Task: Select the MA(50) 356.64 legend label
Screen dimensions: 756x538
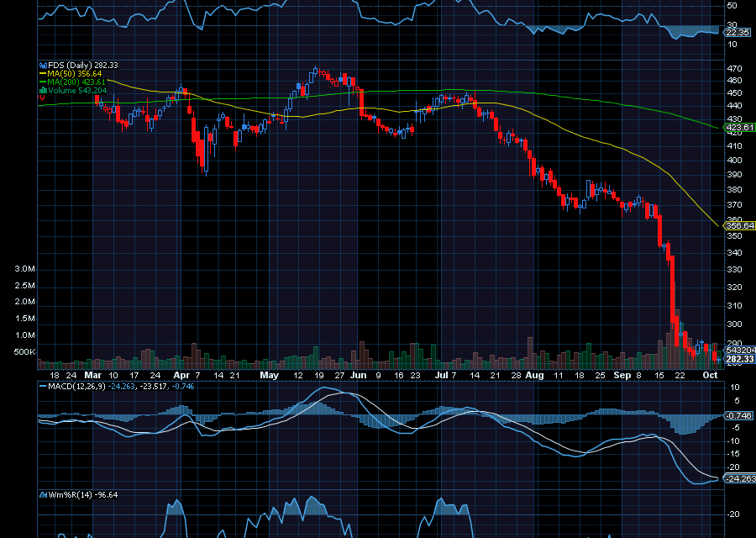Action: pos(75,73)
